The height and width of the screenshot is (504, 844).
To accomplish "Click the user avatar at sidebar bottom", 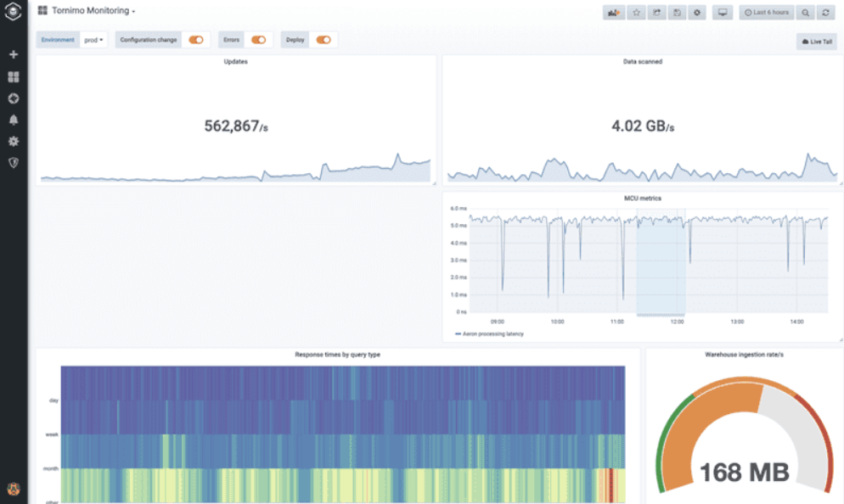I will click(14, 489).
